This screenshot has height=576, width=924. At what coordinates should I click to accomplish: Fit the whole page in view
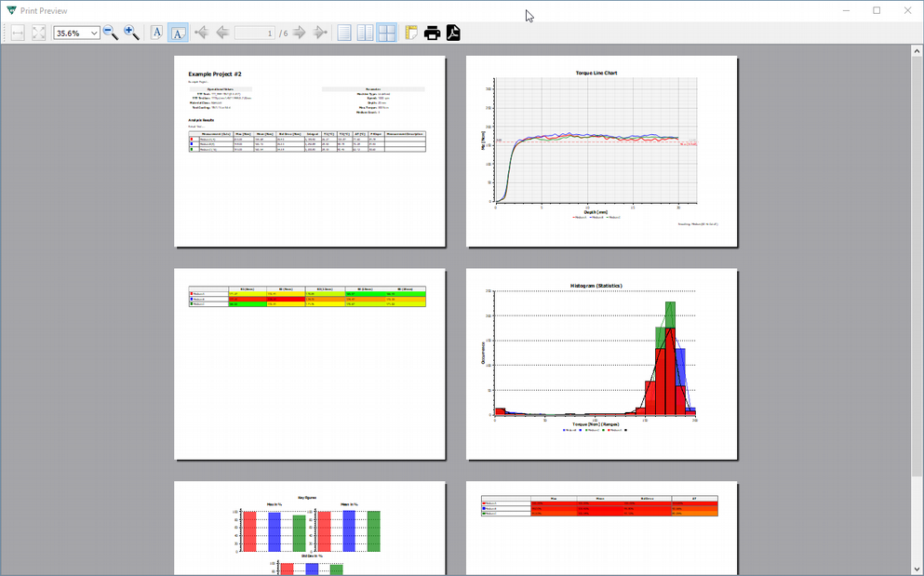[x=38, y=33]
